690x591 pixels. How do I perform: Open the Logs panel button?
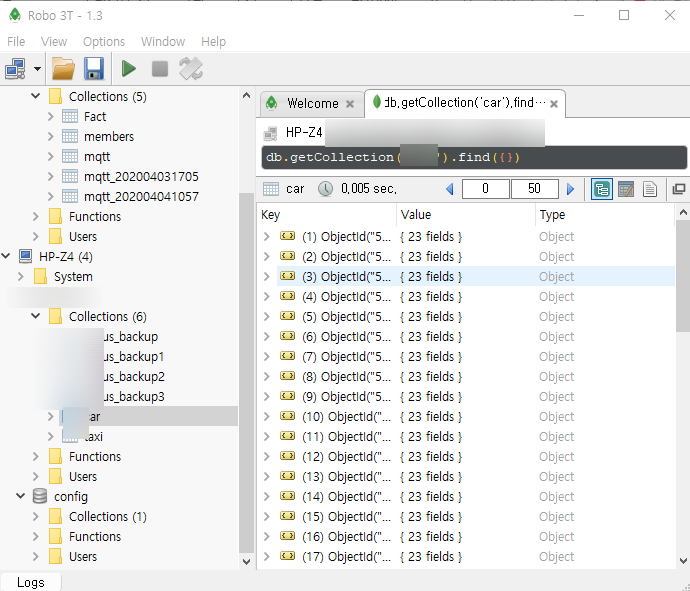pyautogui.click(x=31, y=582)
